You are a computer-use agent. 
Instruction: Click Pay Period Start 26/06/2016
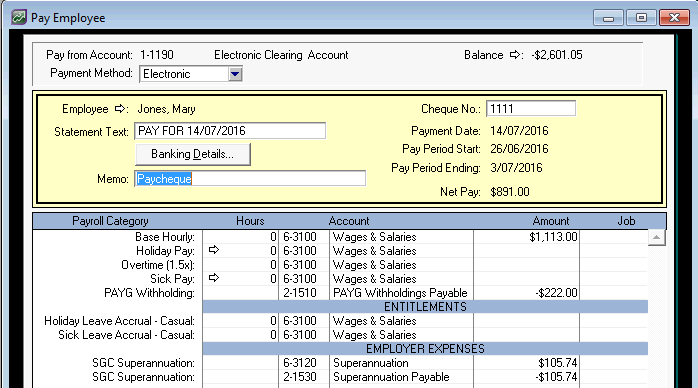click(x=519, y=149)
